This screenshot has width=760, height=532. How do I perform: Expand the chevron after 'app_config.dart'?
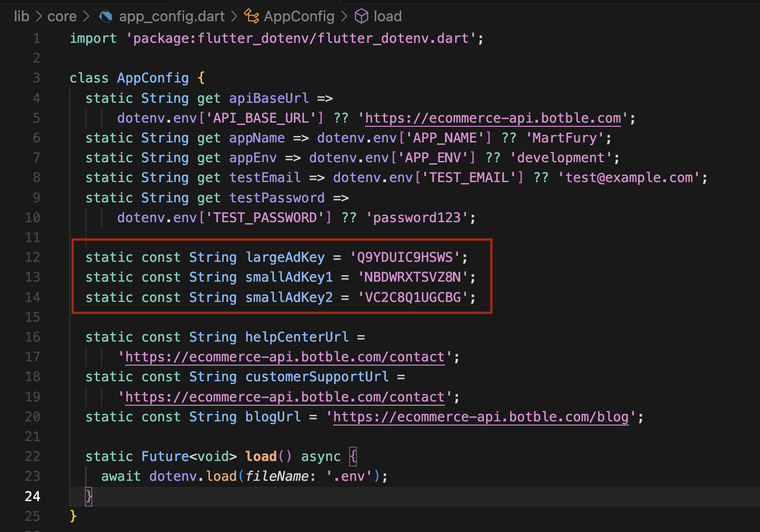click(x=234, y=17)
